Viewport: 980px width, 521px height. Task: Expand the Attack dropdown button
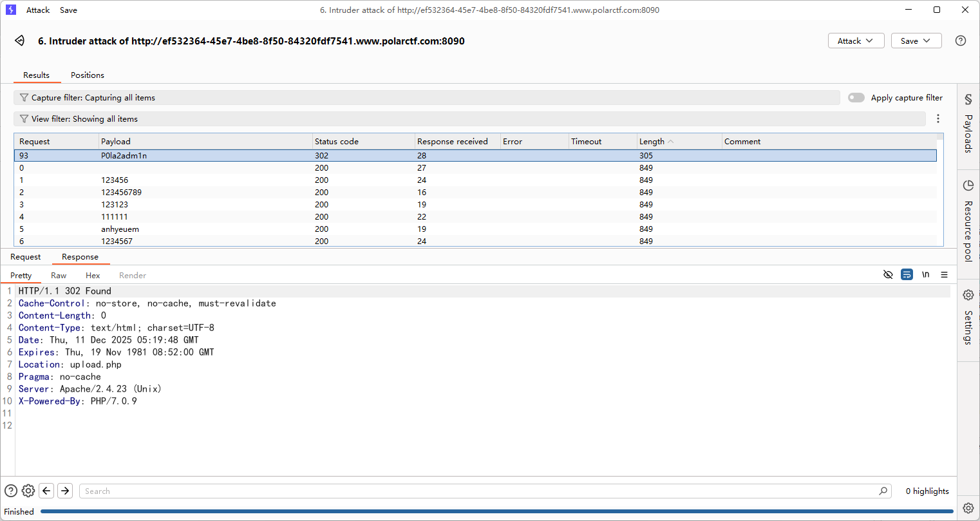click(855, 41)
